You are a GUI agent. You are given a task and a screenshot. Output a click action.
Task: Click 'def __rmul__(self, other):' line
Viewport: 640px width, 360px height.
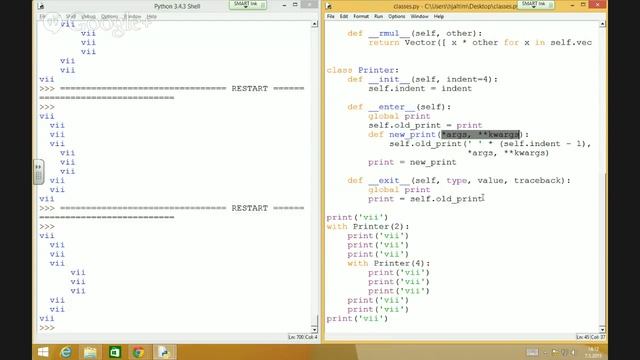tap(415, 33)
